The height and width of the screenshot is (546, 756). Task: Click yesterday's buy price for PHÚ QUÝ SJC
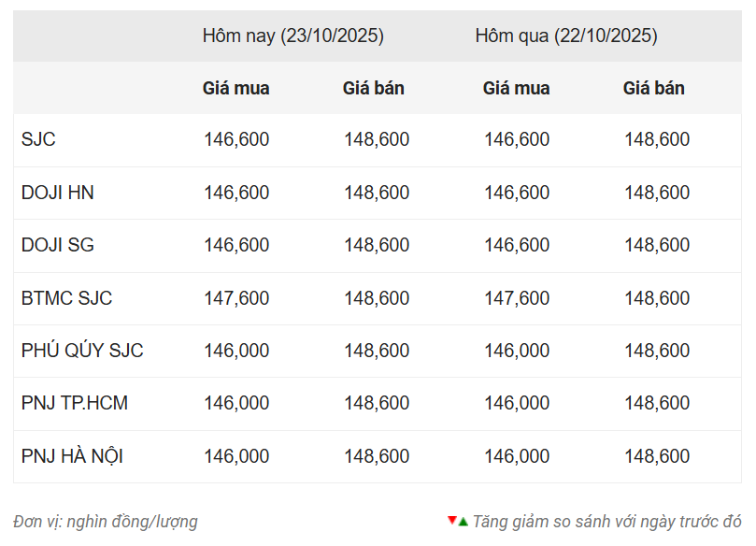[517, 352]
